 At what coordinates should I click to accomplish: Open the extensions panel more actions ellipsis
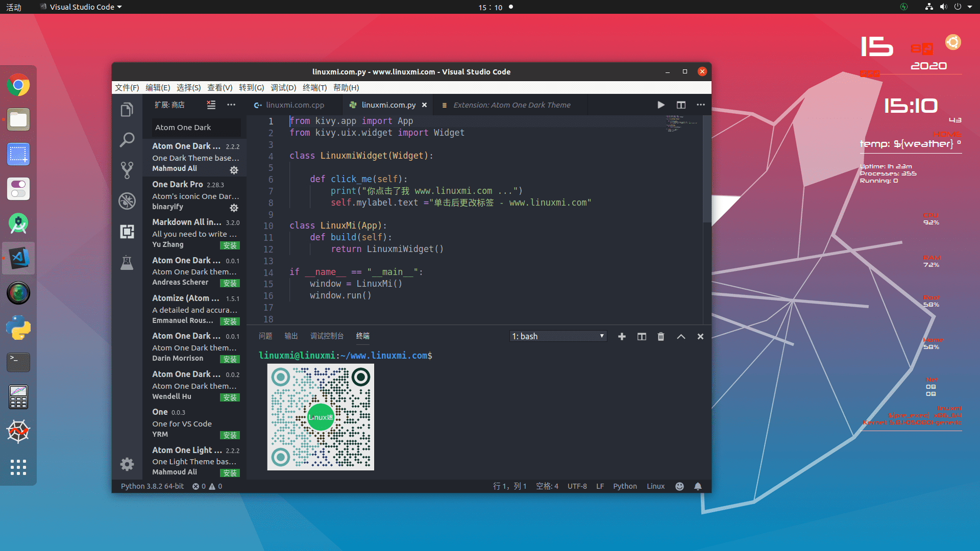231,105
